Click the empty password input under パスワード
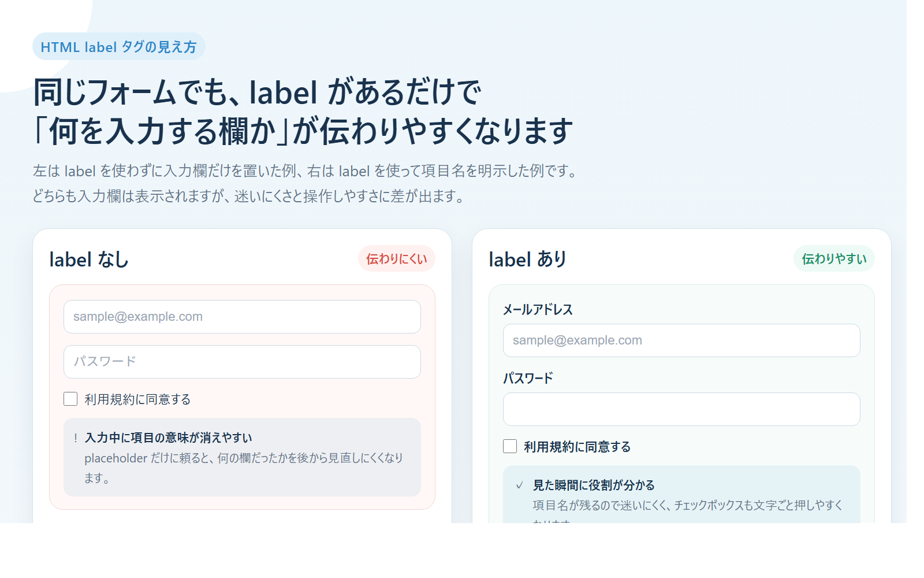The image size is (924, 578). 681,409
